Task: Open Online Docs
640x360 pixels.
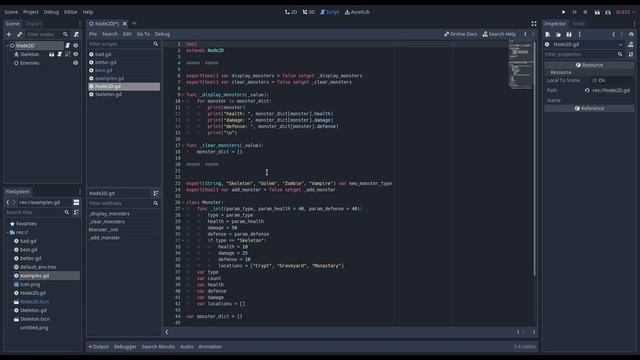Action: 460,34
